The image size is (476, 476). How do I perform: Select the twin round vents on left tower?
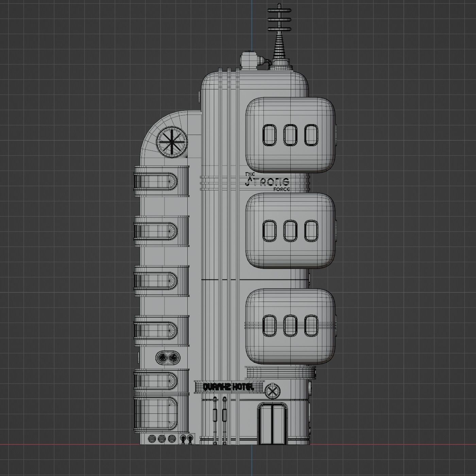coord(168,358)
